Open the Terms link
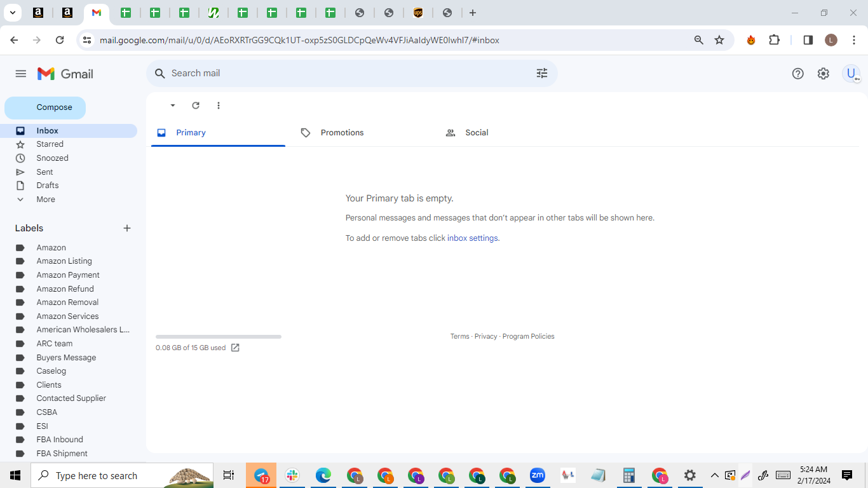The image size is (868, 488). click(x=460, y=337)
